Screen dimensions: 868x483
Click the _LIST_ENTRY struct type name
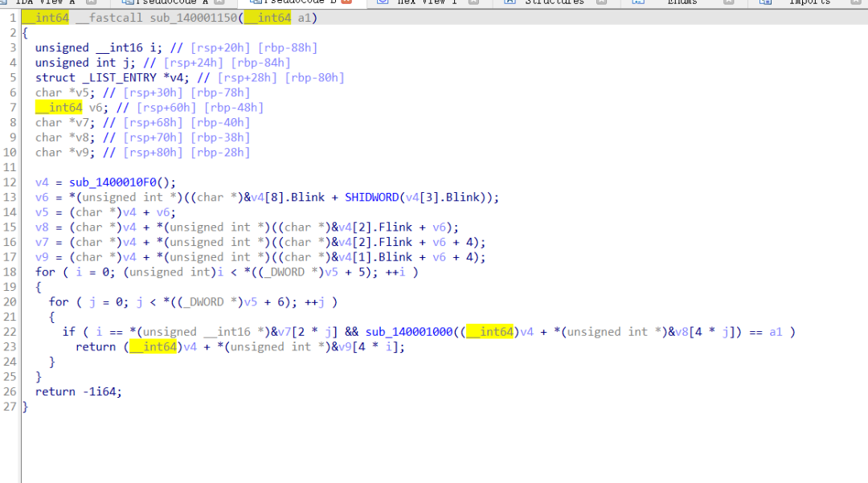point(119,77)
